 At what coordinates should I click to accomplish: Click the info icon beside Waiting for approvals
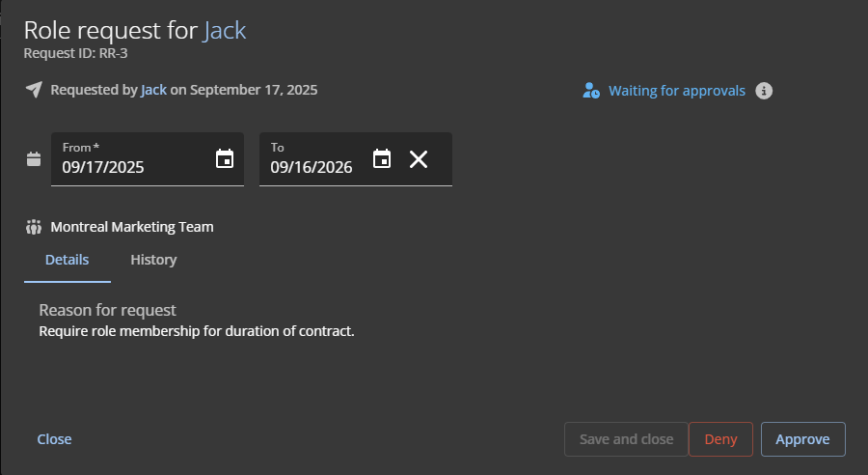764,91
